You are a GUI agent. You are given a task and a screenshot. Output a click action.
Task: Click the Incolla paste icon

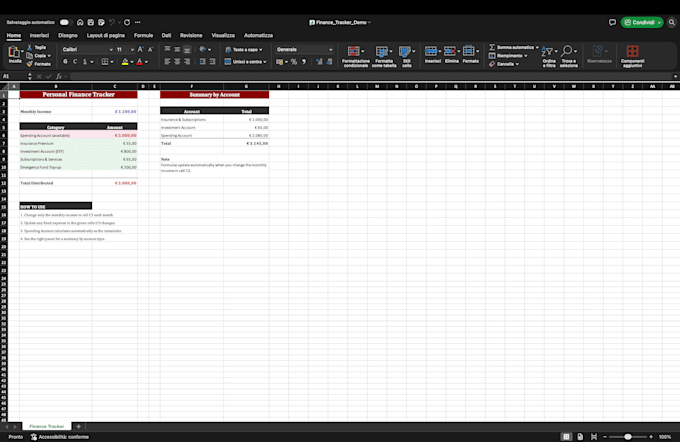(x=14, y=52)
